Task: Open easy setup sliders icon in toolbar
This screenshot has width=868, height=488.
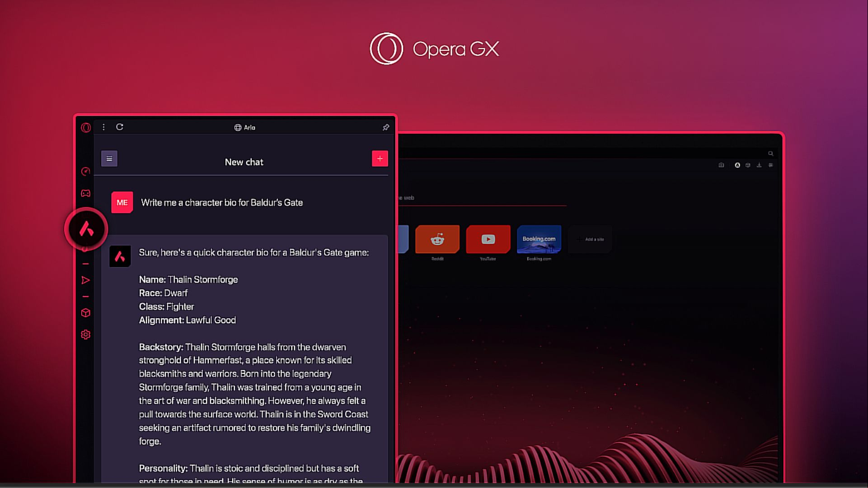Action: (x=770, y=165)
